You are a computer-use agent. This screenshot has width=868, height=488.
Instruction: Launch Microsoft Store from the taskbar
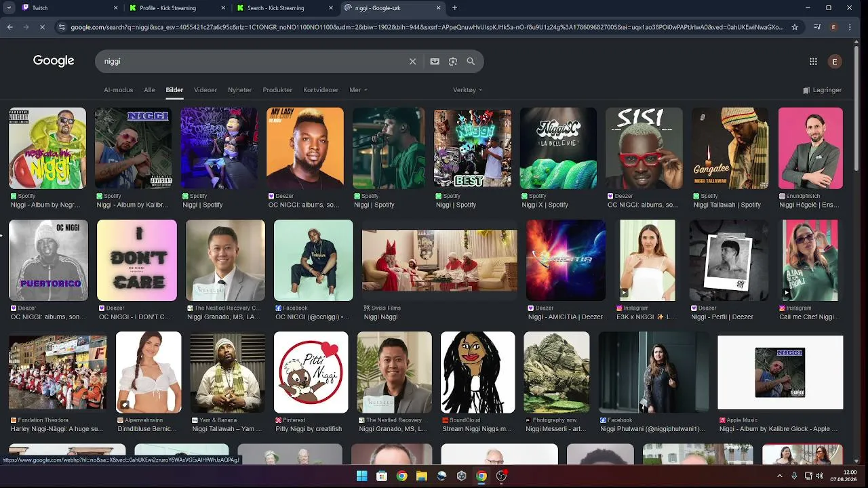coord(382,476)
